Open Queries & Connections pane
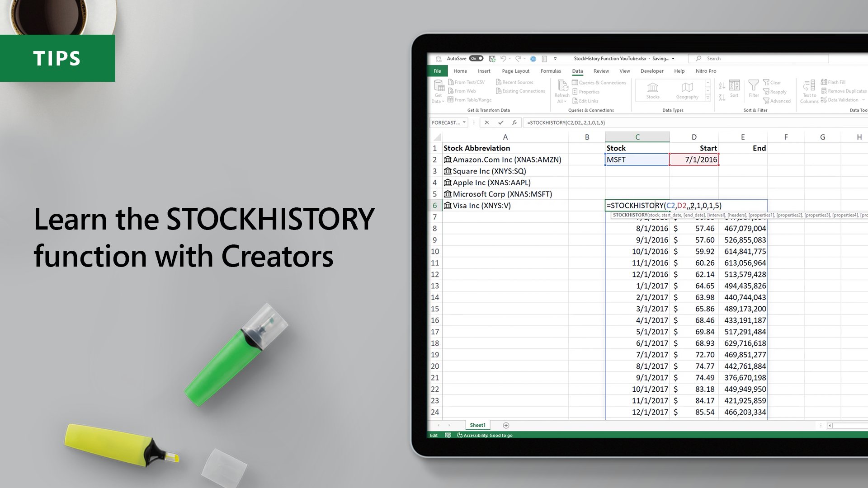Image resolution: width=868 pixels, height=488 pixels. pos(600,82)
